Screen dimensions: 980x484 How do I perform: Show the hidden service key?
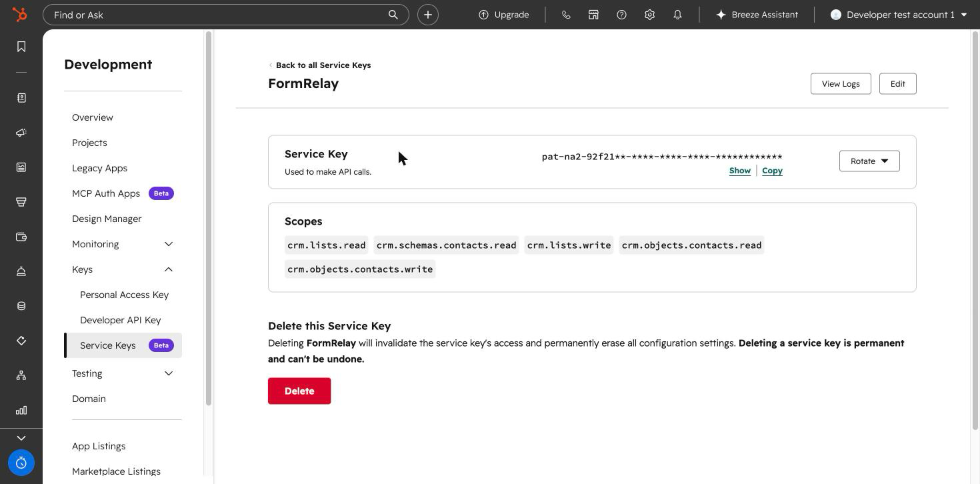[x=740, y=171]
